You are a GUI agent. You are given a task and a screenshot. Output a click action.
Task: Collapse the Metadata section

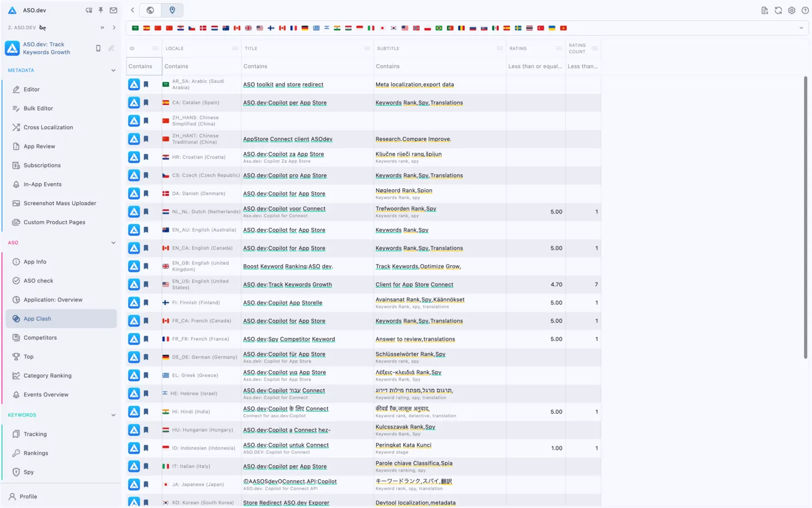(x=113, y=70)
